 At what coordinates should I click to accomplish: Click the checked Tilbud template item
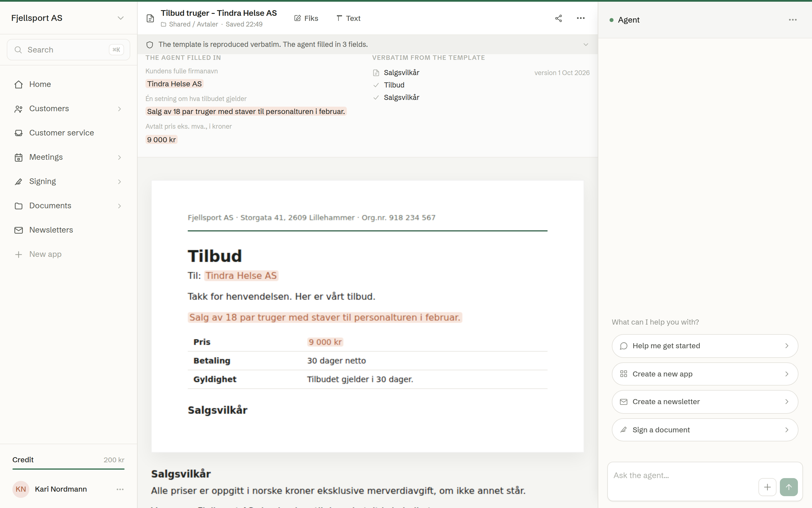click(394, 85)
